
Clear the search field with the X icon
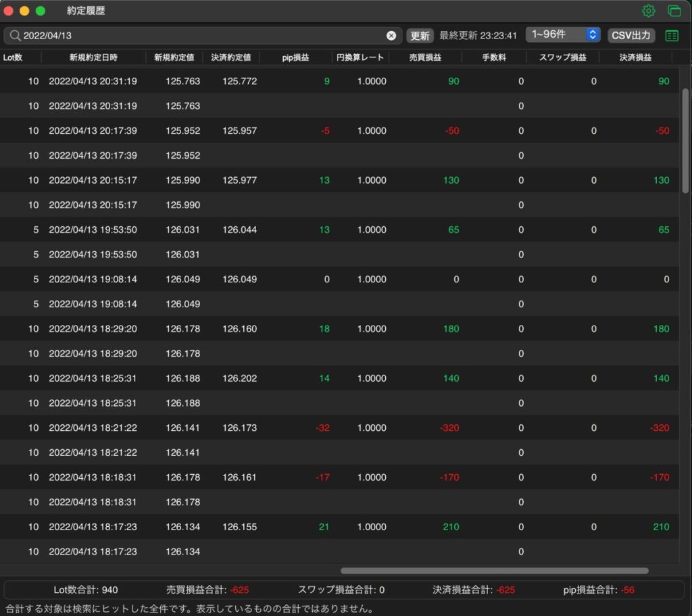[391, 36]
